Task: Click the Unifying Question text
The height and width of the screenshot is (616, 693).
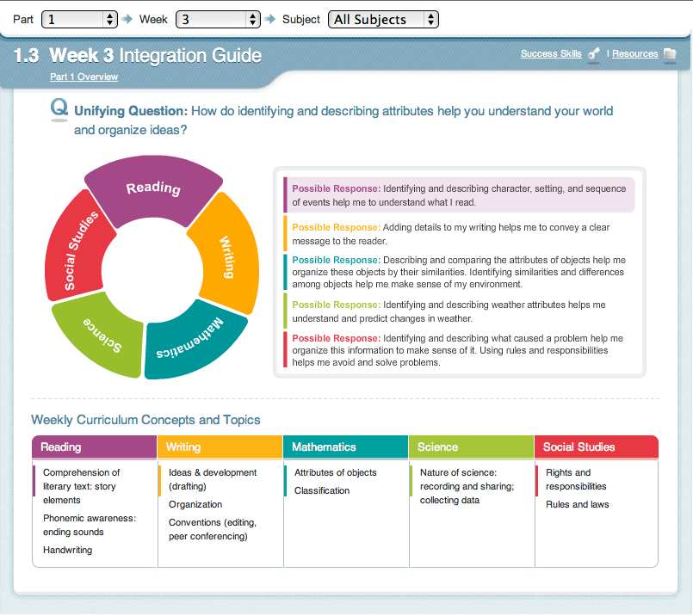Action: pyautogui.click(x=343, y=120)
